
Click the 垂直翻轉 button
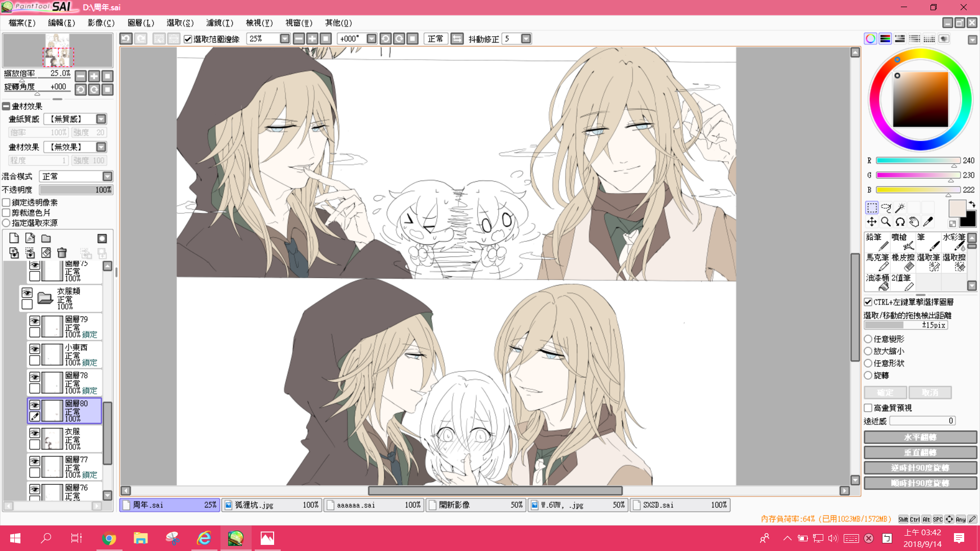pos(920,453)
